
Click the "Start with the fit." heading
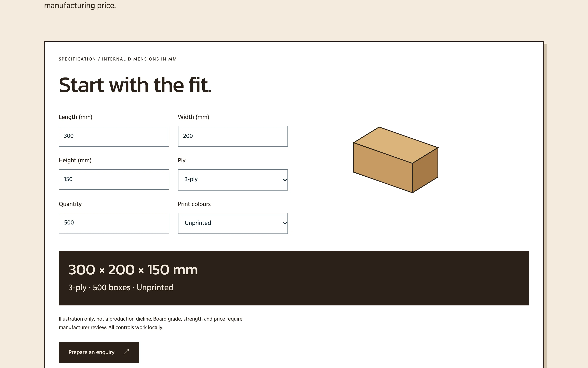pyautogui.click(x=135, y=85)
